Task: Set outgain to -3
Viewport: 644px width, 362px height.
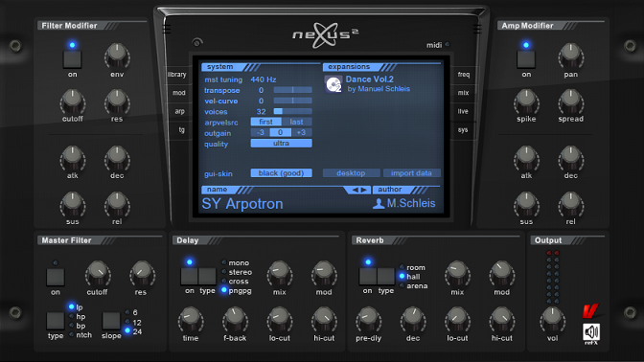Action: tap(260, 132)
